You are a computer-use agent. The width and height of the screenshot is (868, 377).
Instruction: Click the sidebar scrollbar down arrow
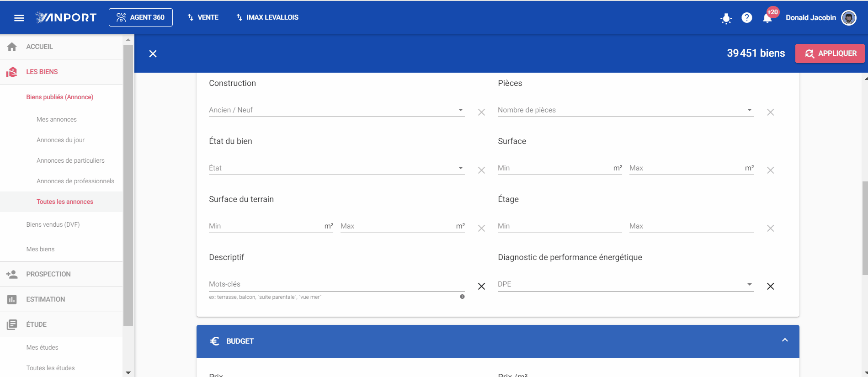tap(128, 373)
